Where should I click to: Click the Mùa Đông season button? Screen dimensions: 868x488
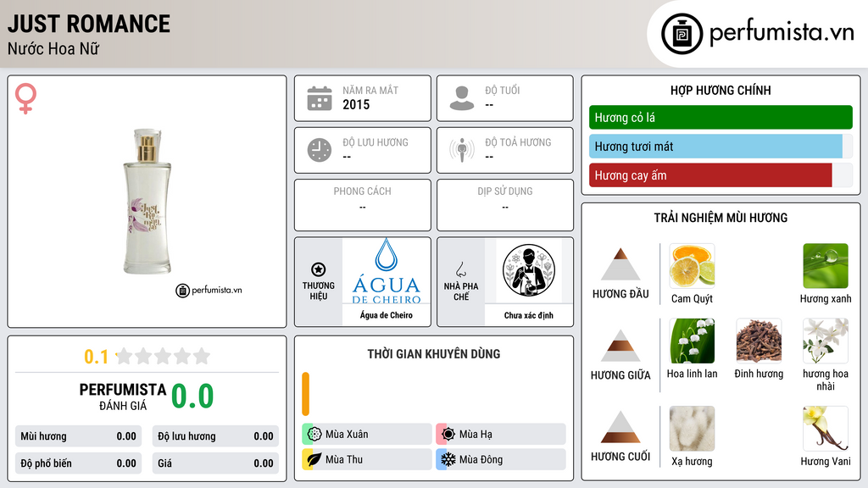coord(501,459)
